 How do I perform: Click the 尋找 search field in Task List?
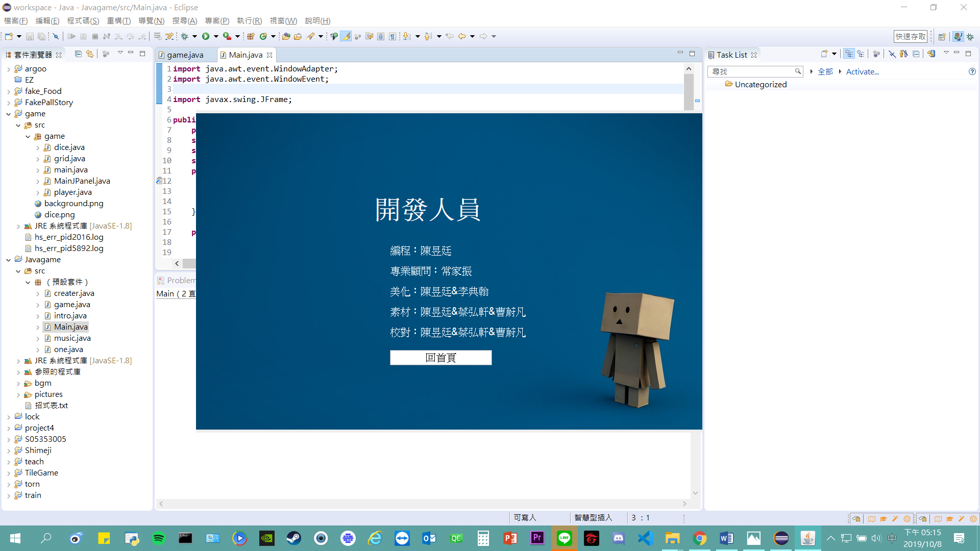(x=751, y=72)
